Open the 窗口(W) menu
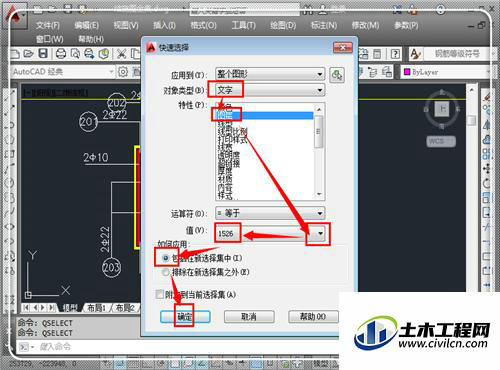 pyautogui.click(x=49, y=39)
